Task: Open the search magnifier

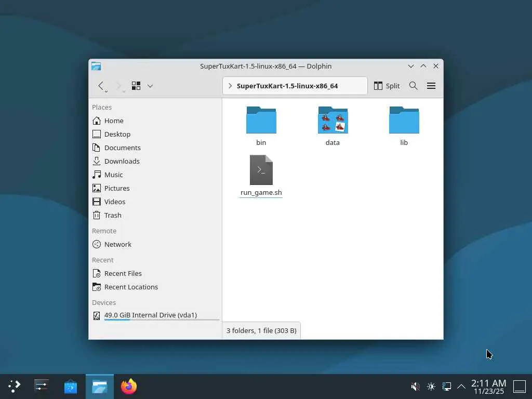Action: pyautogui.click(x=413, y=86)
